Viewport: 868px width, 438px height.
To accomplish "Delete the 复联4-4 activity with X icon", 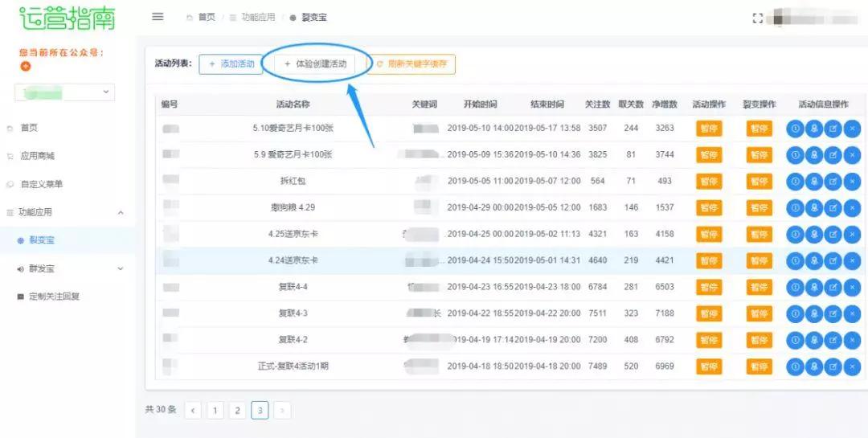I will coord(852,288).
